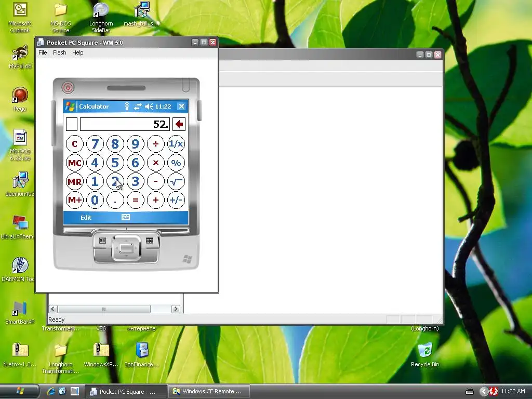
Task: Select the daemon403 installer icon
Action: (20, 184)
